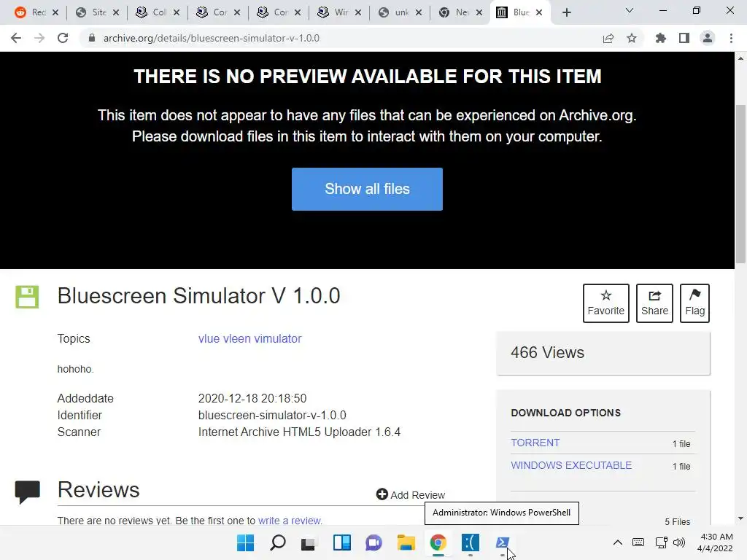Screen dimensions: 747x560
Task: Switch to the unk tab
Action: (400, 12)
